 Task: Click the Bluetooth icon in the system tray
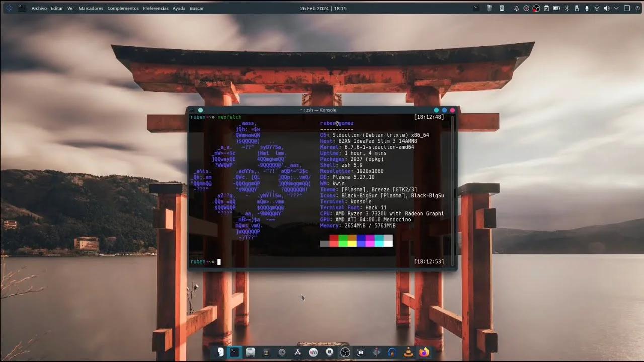[x=566, y=8]
